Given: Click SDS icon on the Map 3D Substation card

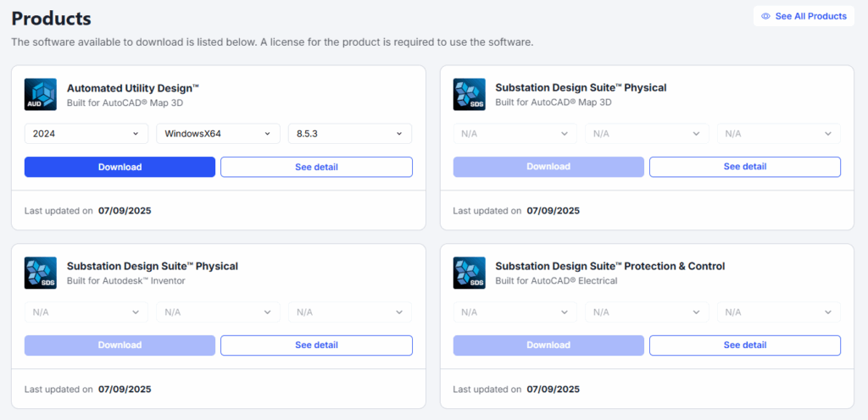Looking at the screenshot, I should pyautogui.click(x=469, y=94).
